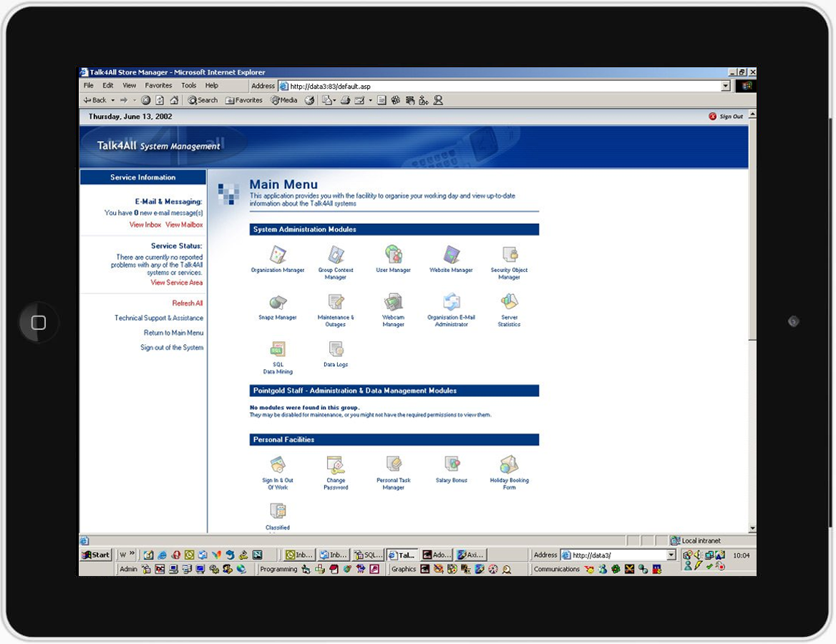The height and width of the screenshot is (644, 836).
Task: Launch the User Manager module
Action: [394, 260]
